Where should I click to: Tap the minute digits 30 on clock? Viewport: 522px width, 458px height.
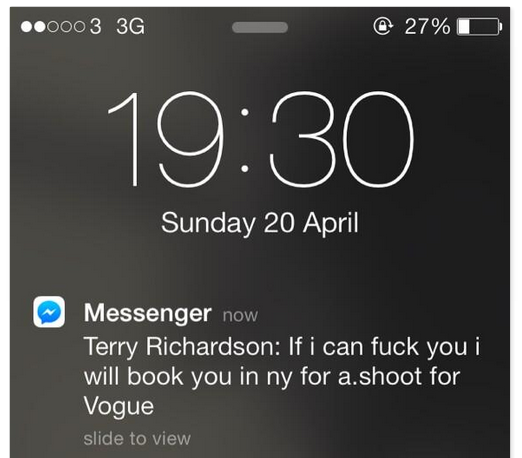pyautogui.click(x=342, y=139)
